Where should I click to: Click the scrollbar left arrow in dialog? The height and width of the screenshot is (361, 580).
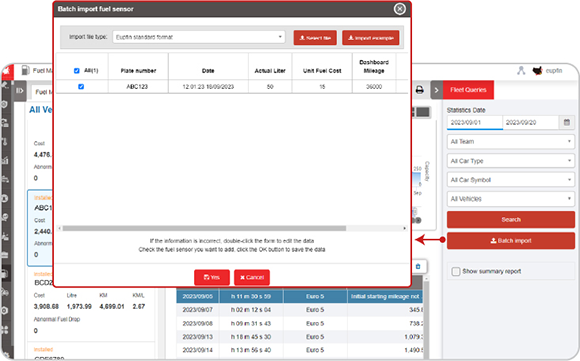59,228
